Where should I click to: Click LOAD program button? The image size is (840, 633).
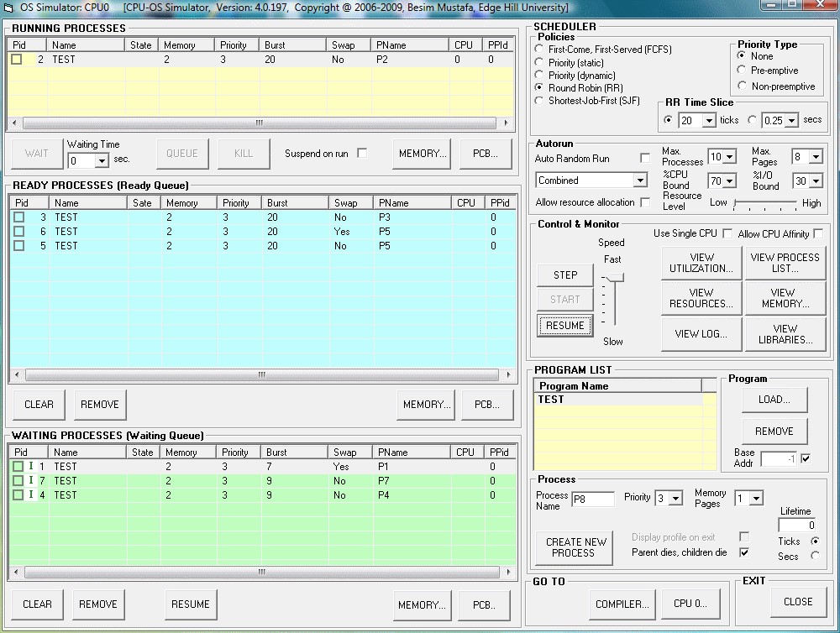[x=774, y=400]
